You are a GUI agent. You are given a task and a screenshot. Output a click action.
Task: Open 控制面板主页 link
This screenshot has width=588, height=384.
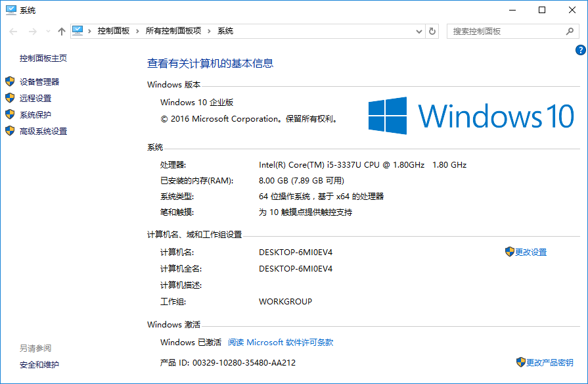tap(43, 58)
